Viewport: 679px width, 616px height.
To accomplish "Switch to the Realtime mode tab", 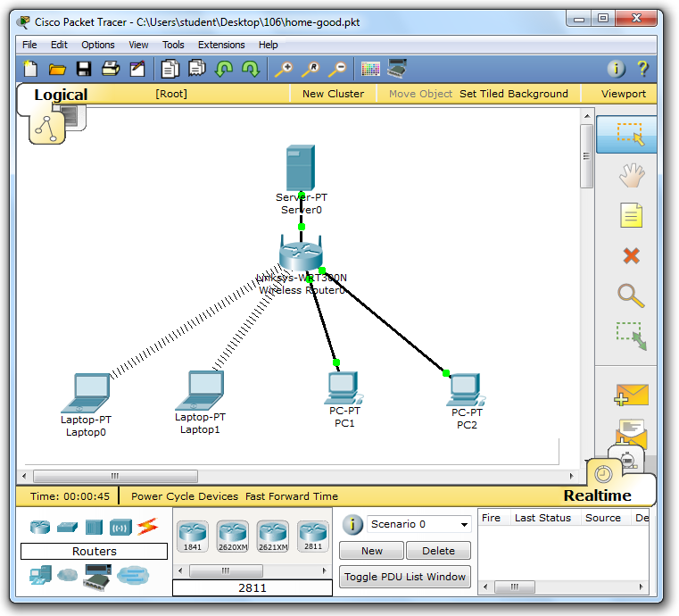I will coord(597,495).
